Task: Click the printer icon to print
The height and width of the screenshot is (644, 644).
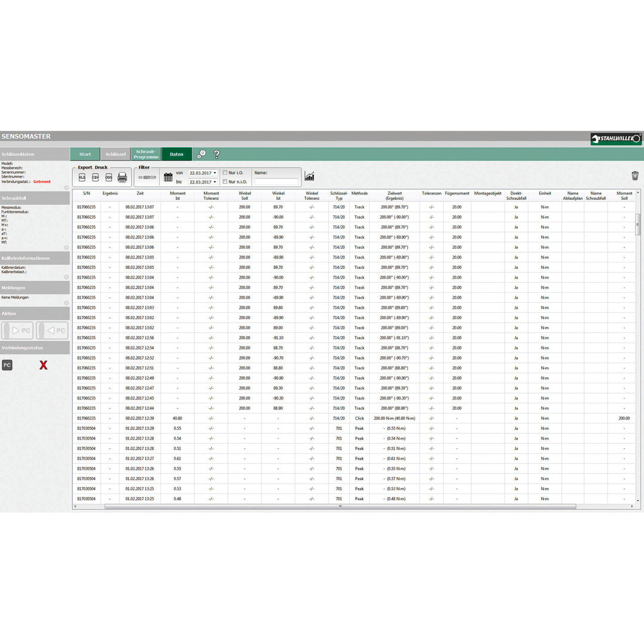Action: [122, 178]
